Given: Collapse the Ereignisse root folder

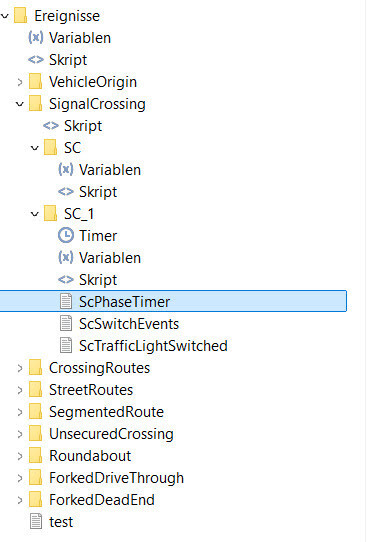Looking at the screenshot, I should click(5, 16).
